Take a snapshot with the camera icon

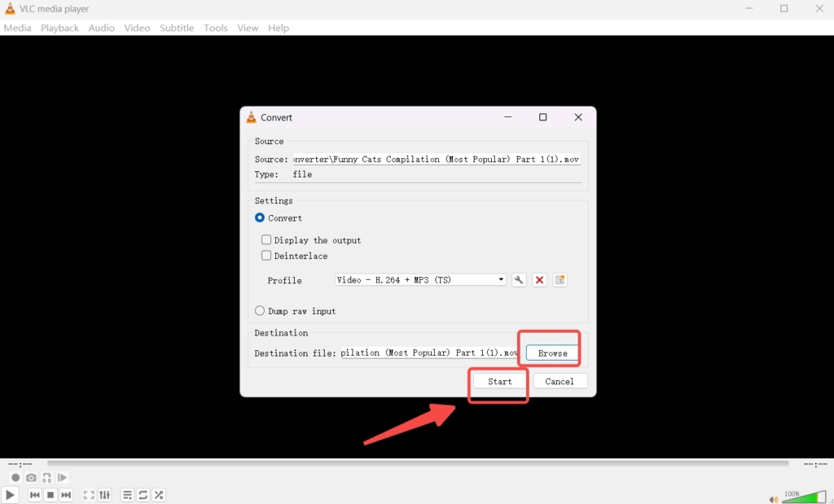30,477
